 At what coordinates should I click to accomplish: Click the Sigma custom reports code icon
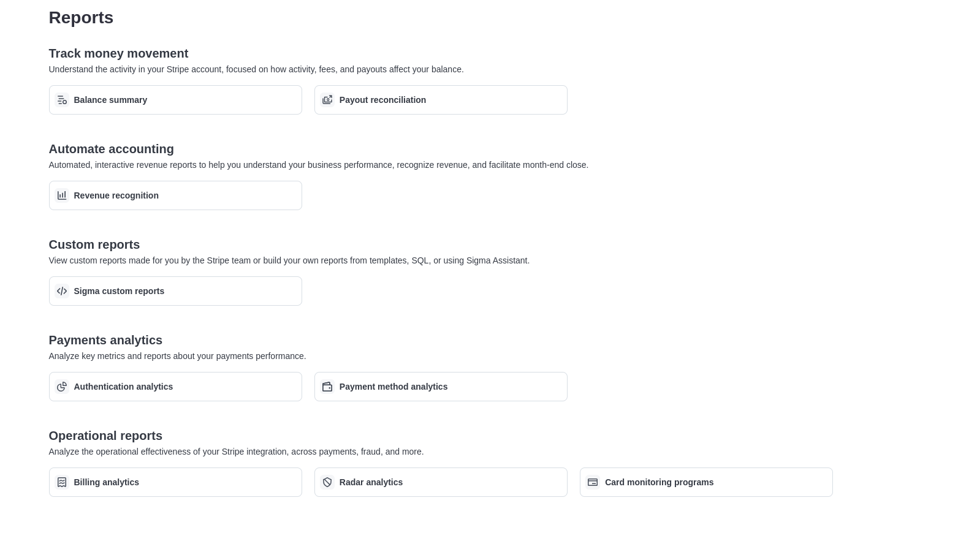(x=62, y=290)
